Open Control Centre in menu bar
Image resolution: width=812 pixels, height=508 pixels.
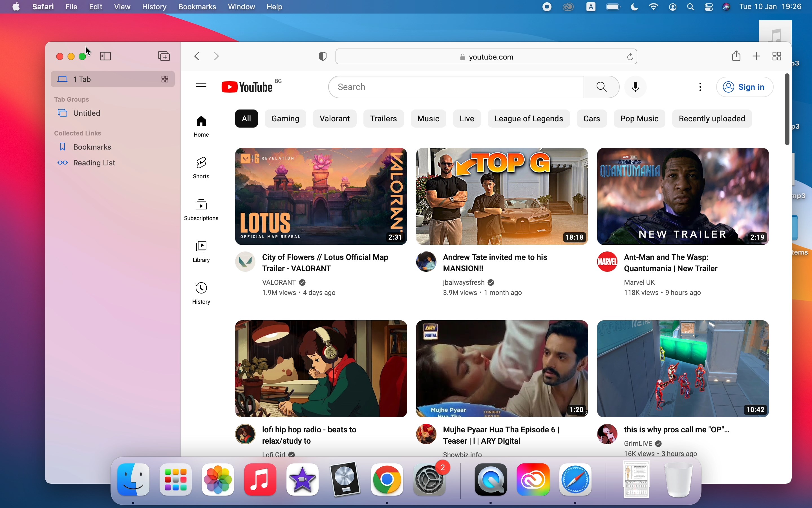[709, 7]
